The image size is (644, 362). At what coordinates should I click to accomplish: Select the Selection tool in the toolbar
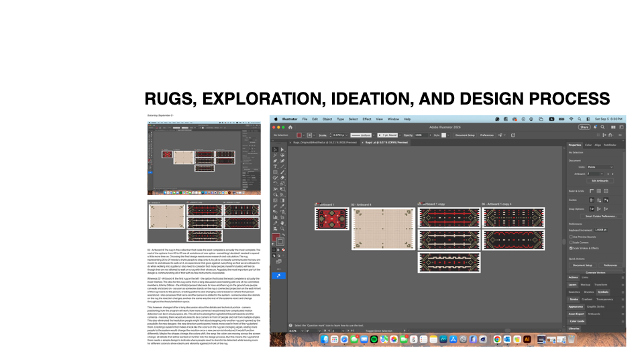coord(275,149)
